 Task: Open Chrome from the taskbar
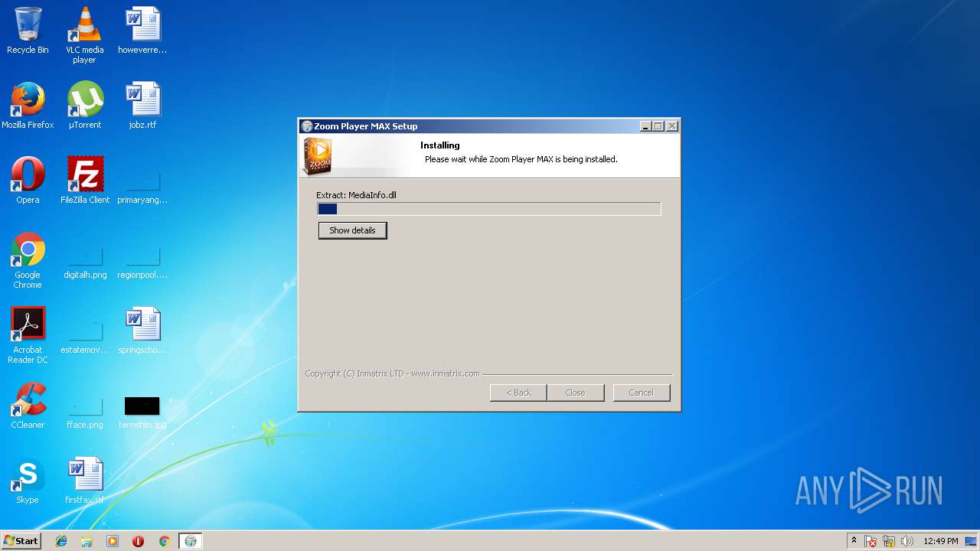pyautogui.click(x=164, y=541)
